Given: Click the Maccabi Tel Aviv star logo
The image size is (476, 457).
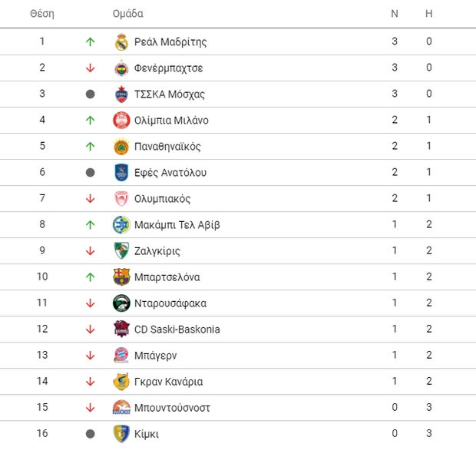Looking at the screenshot, I should point(121,225).
